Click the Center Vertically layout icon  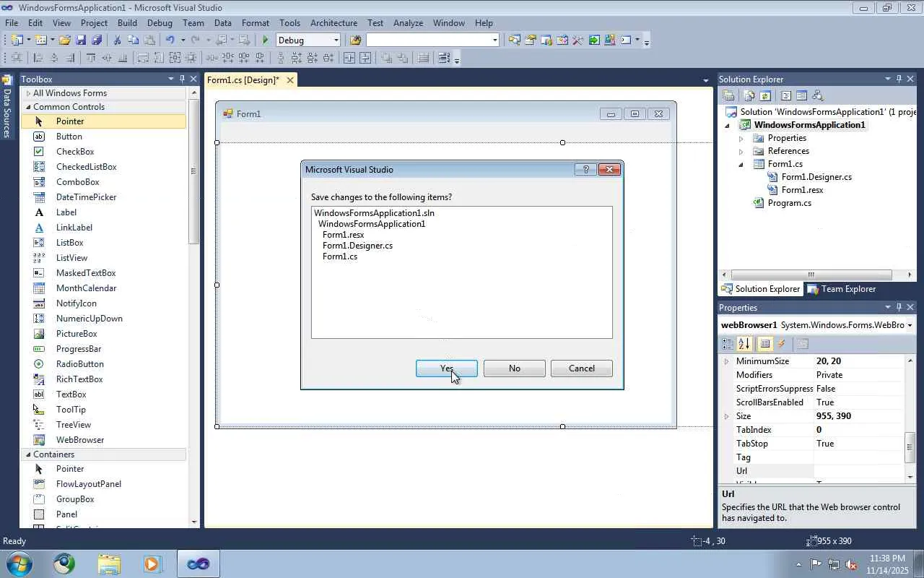[x=365, y=59]
